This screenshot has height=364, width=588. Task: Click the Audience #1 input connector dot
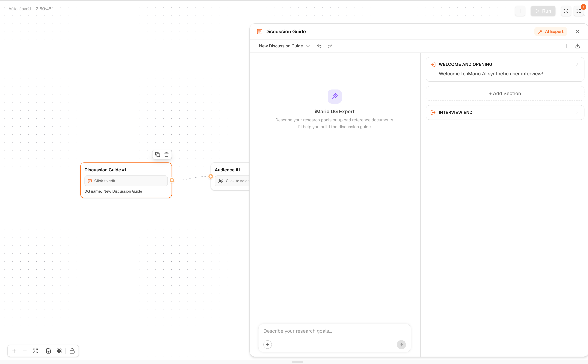pyautogui.click(x=211, y=177)
